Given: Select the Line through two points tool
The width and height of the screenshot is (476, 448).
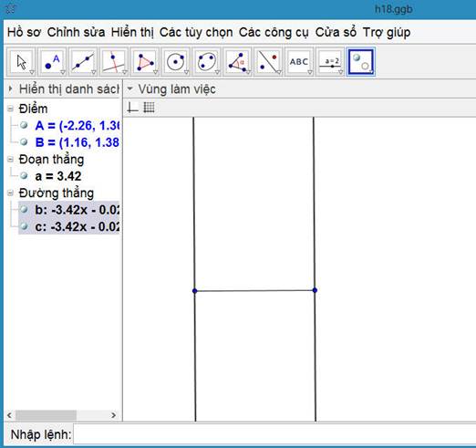Looking at the screenshot, I should pos(83,62).
